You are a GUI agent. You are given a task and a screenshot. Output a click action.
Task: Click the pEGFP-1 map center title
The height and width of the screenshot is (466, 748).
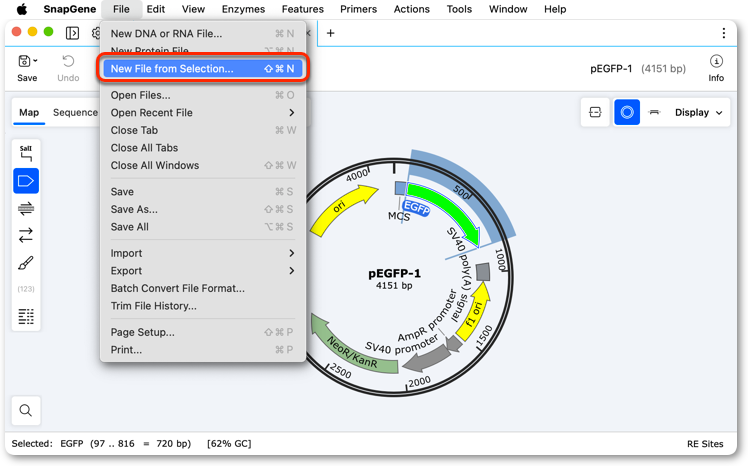point(394,273)
